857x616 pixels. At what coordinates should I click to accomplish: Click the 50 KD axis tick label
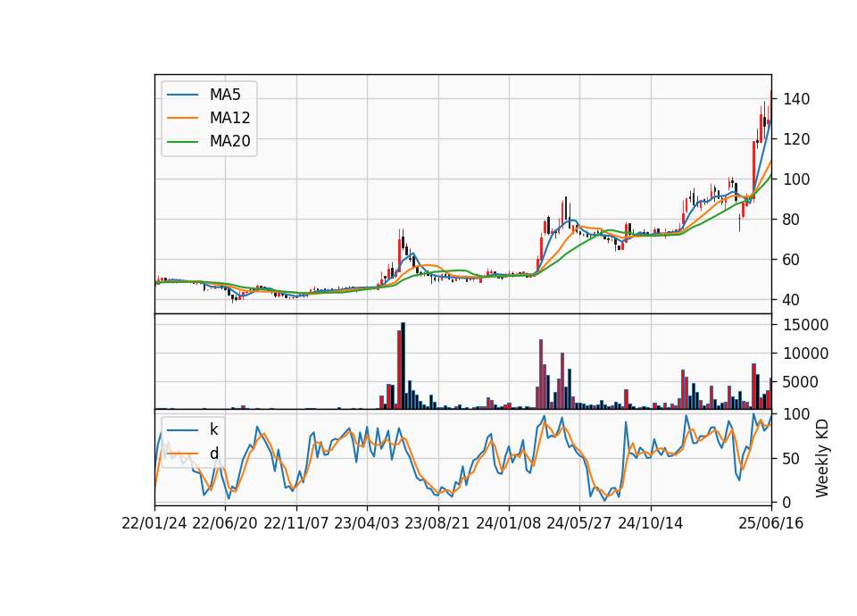(792, 459)
